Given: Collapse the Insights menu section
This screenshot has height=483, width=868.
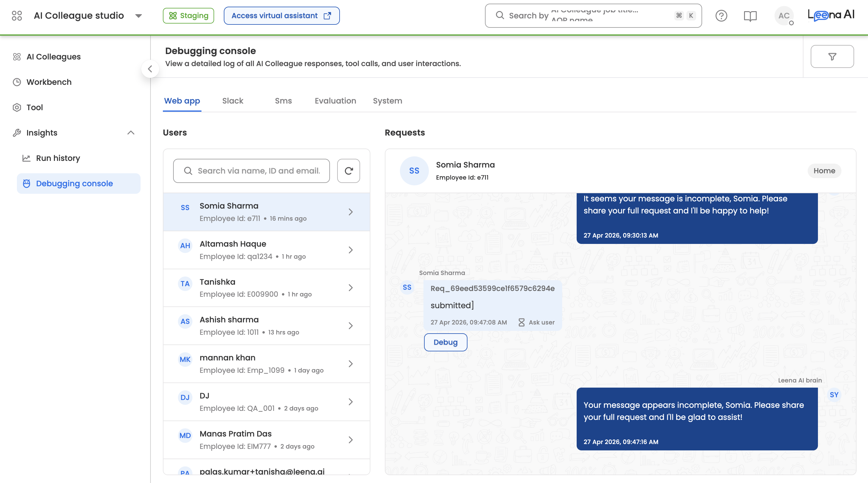Looking at the screenshot, I should [x=131, y=133].
